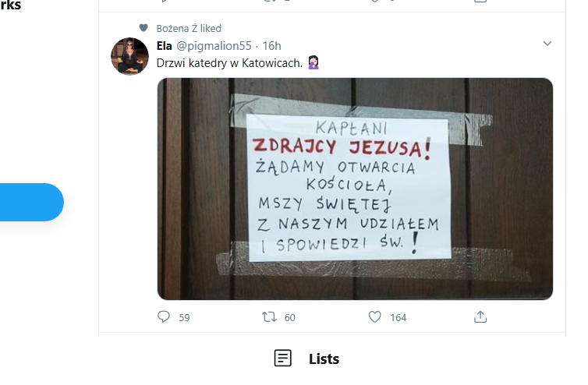Click the reply count 59
The image size is (588, 385).
pyautogui.click(x=184, y=317)
